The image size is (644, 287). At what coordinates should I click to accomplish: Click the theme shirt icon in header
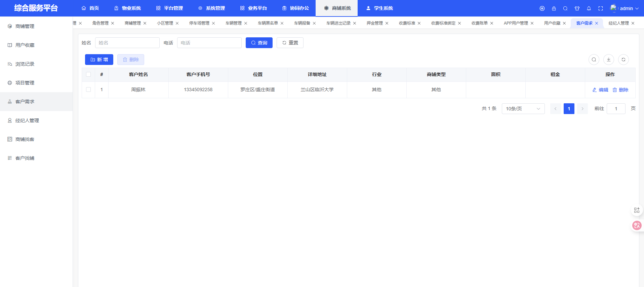point(577,8)
